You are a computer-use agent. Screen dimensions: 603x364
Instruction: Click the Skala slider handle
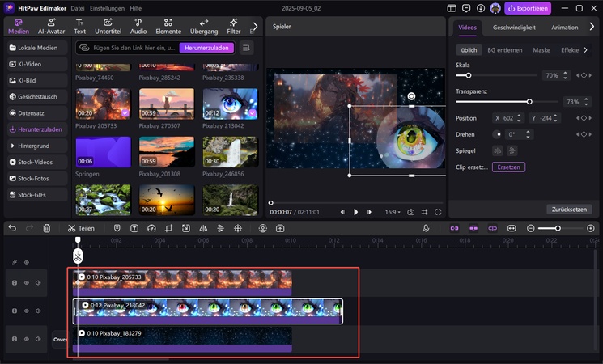pos(469,75)
